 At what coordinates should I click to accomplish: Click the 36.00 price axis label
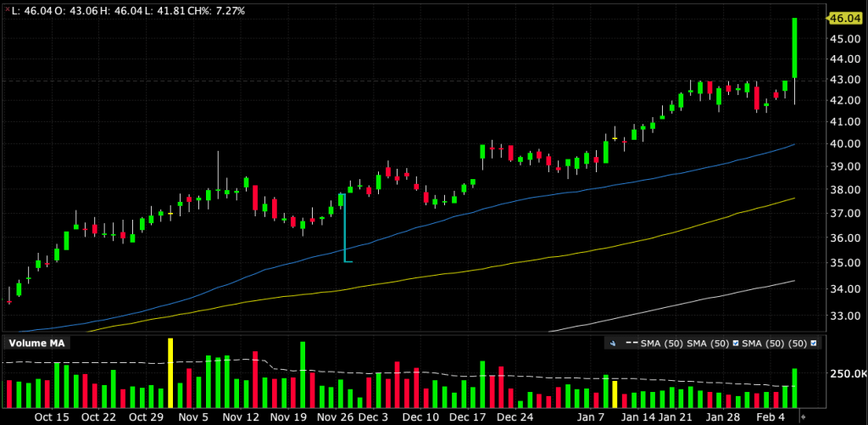[x=844, y=238]
